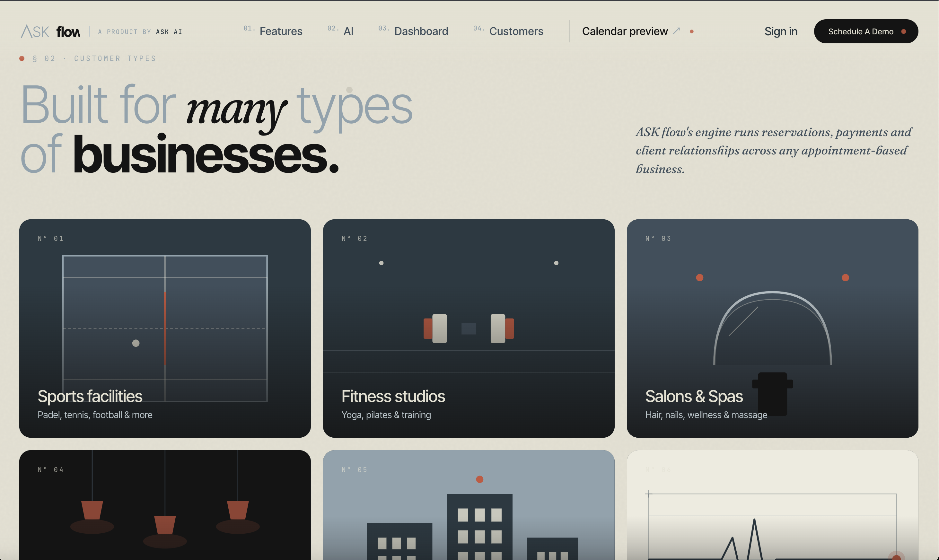939x560 pixels.
Task: Click the salon dome illustration
Action: click(772, 328)
